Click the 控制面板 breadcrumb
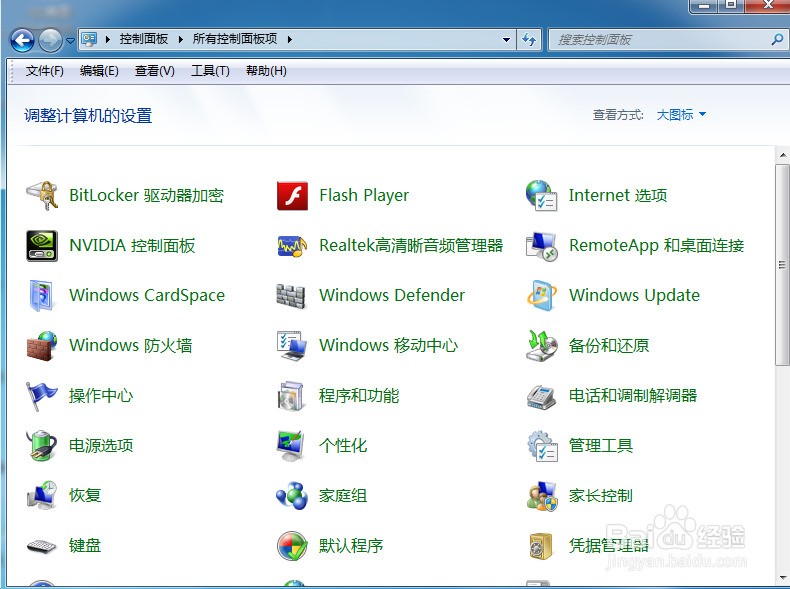 [144, 39]
